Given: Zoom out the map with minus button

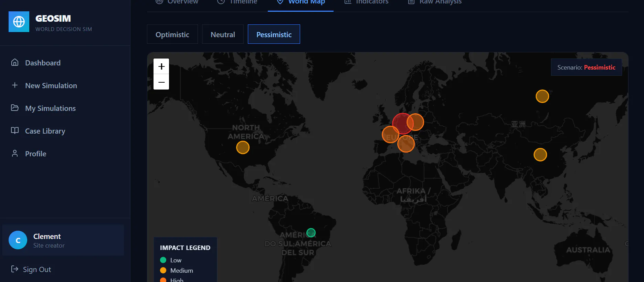Looking at the screenshot, I should [x=161, y=82].
